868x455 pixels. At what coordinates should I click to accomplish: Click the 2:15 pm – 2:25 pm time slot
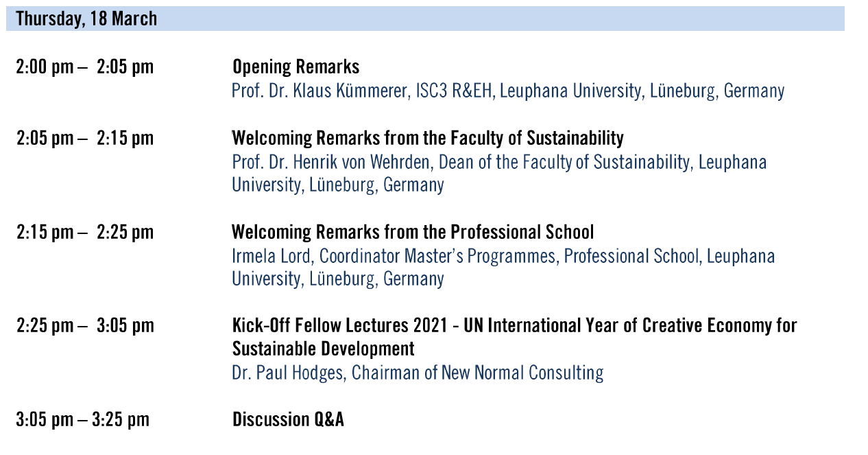[x=85, y=232]
